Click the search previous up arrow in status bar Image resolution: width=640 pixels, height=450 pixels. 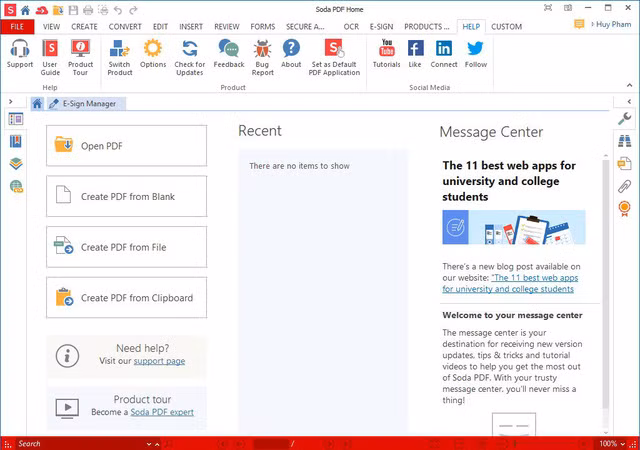point(157,444)
